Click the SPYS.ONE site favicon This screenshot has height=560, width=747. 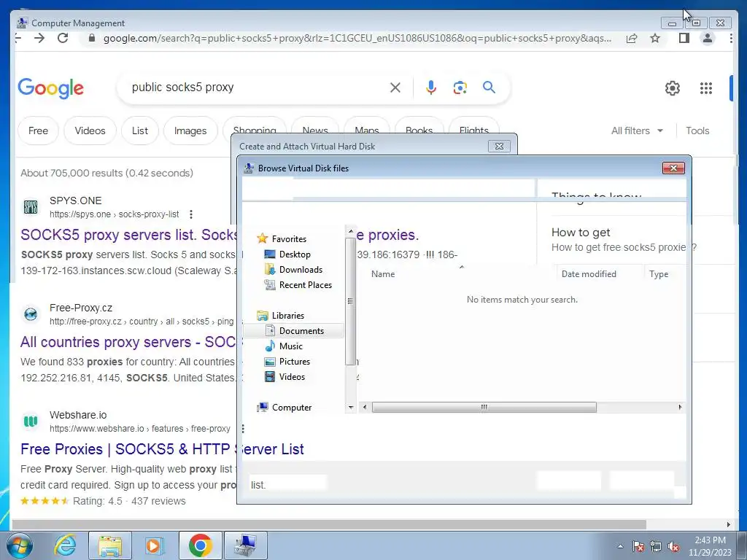coord(31,207)
